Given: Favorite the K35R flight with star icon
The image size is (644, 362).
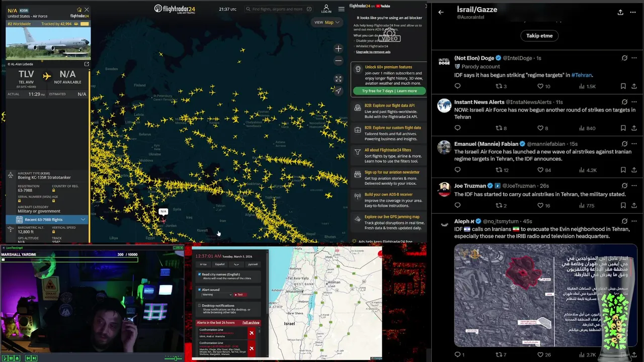Looking at the screenshot, I should pyautogui.click(x=79, y=10).
